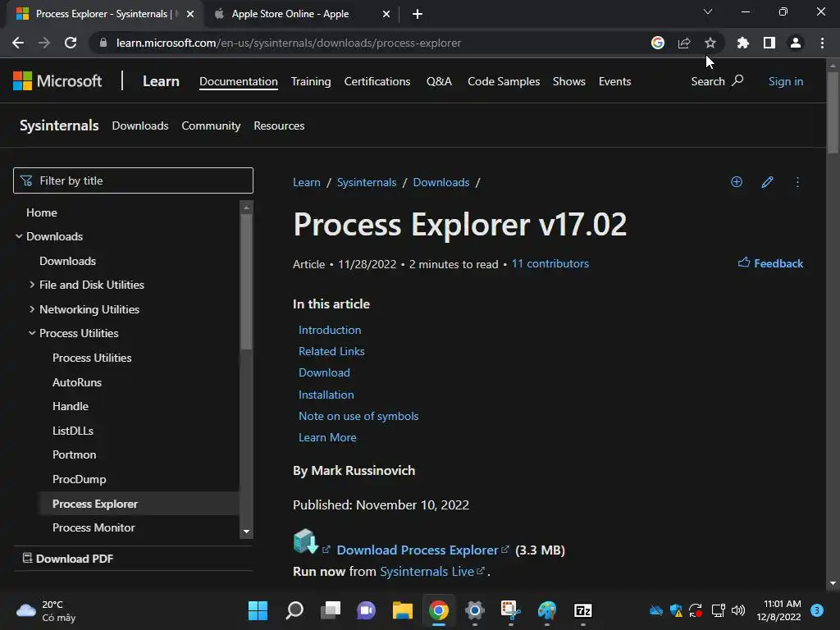The width and height of the screenshot is (840, 630).
Task: Open the Google icon in address bar
Action: 657,43
